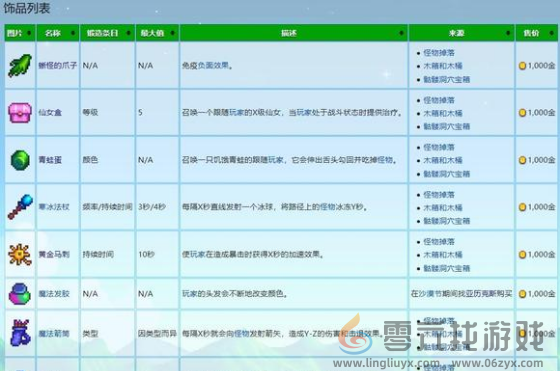Screen dimensions: 560x371
Task: Select the 10秒 max value cell
Action: pyautogui.click(x=146, y=254)
